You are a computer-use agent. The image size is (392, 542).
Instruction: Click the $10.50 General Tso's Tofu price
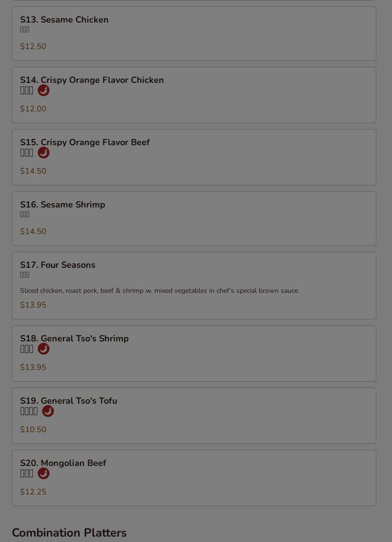click(33, 429)
